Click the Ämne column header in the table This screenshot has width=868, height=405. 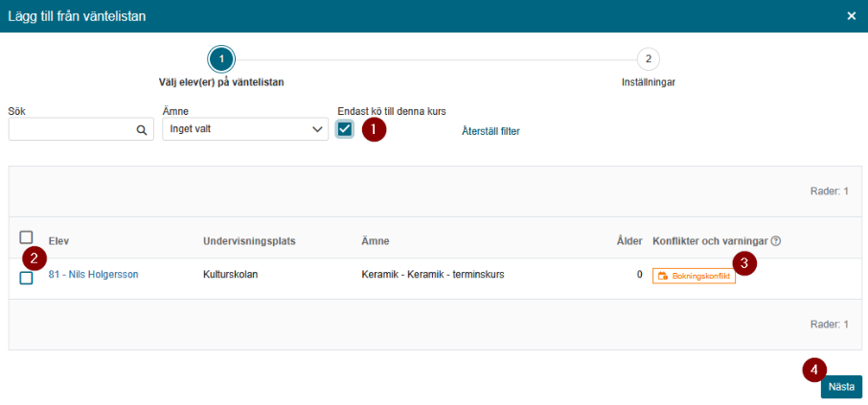click(x=375, y=241)
